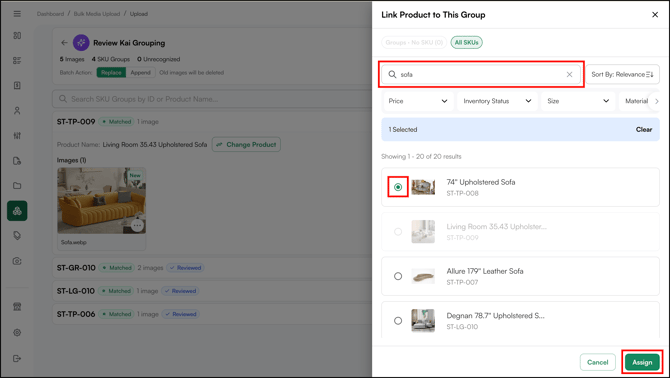Close the Link Product panel
The width and height of the screenshot is (670, 378).
[655, 15]
